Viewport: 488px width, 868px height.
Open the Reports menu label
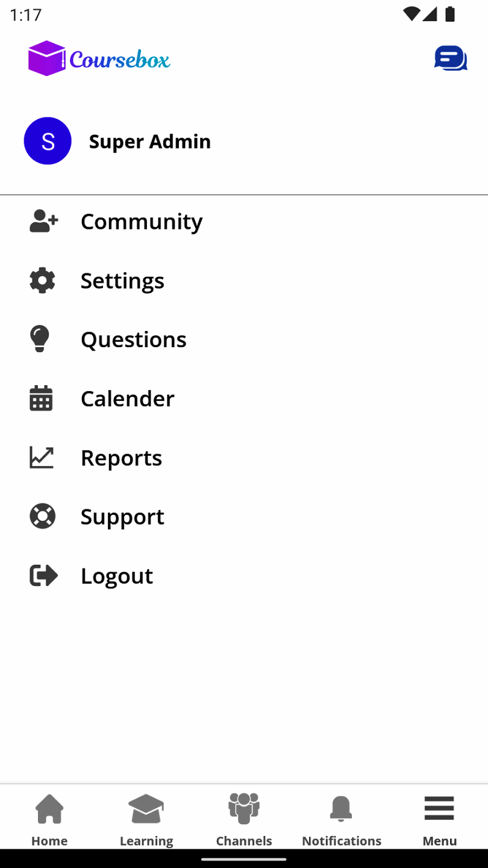click(x=121, y=458)
